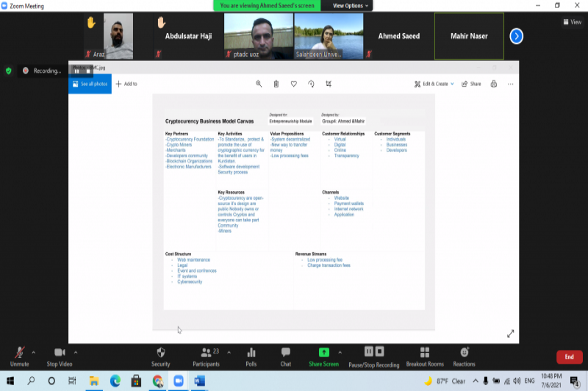This screenshot has height=391, width=588.
Task: Click the heart favorite icon in Photos
Action: (293, 84)
